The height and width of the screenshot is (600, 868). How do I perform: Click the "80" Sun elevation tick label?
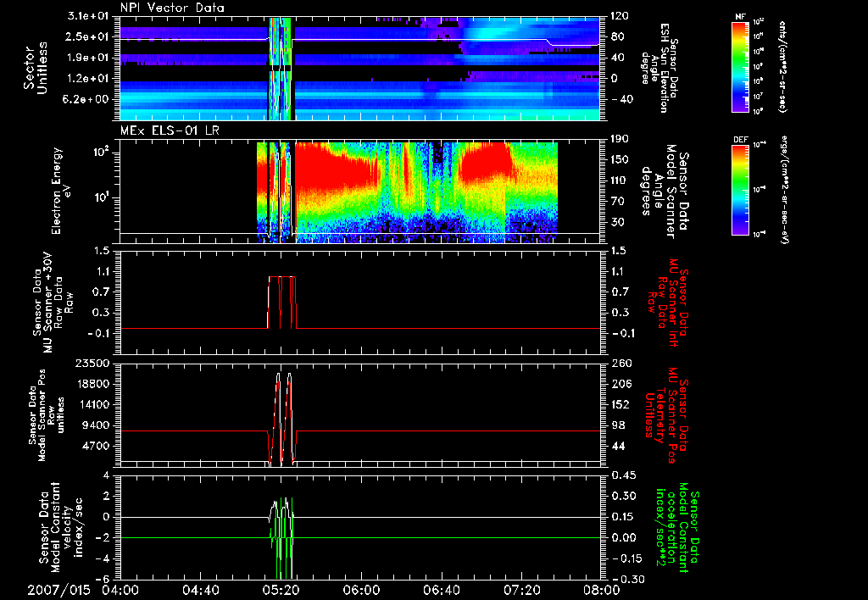click(617, 36)
